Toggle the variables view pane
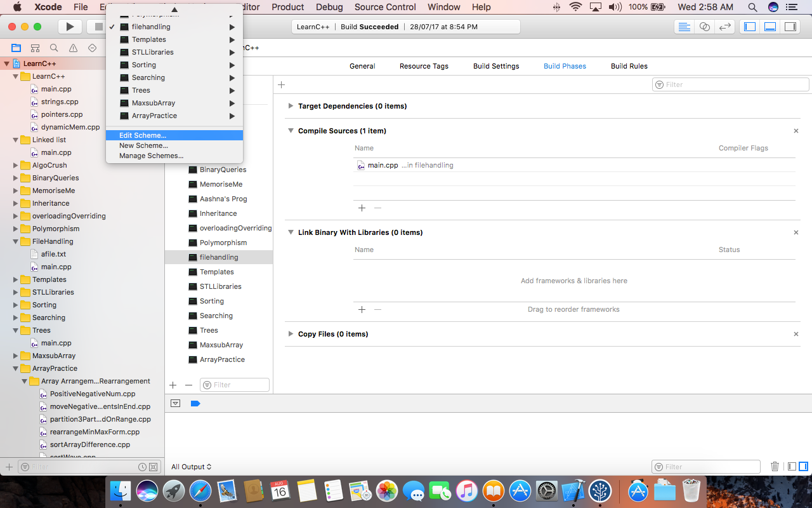 coord(792,467)
